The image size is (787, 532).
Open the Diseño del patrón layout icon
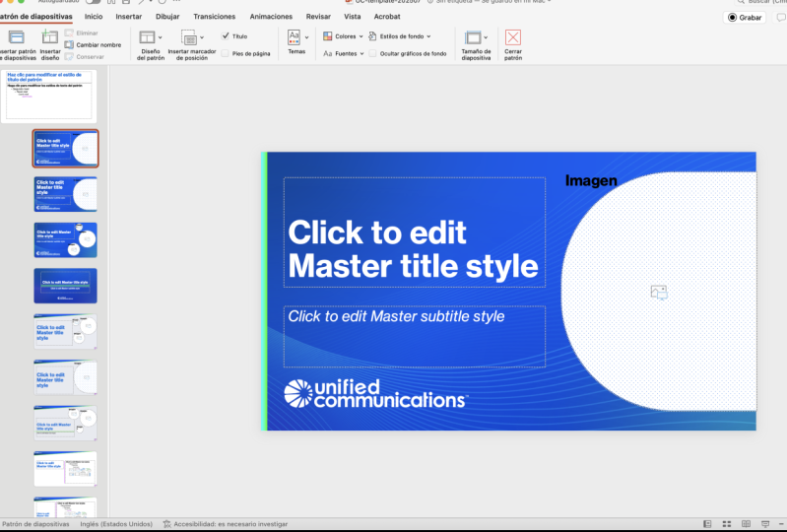click(x=147, y=37)
